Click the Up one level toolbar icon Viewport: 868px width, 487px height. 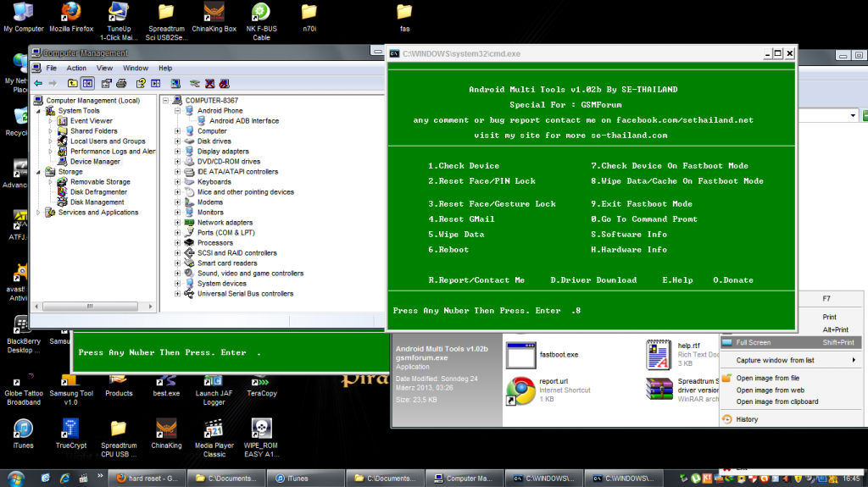[73, 84]
